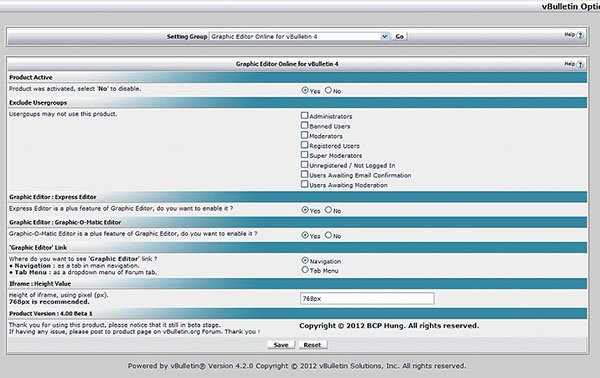Viewport: 600px width, 378px height.
Task: Check the Moderators usergroup box
Action: click(x=304, y=135)
